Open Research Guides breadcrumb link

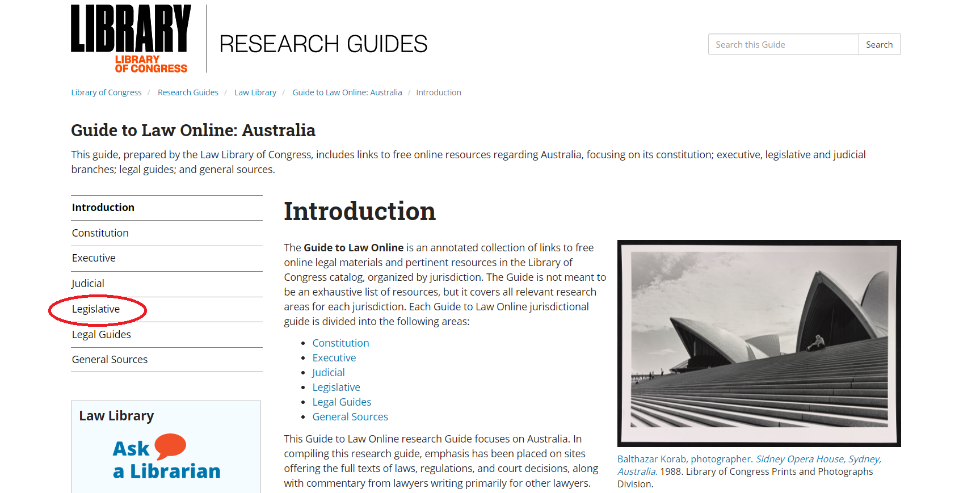[188, 92]
